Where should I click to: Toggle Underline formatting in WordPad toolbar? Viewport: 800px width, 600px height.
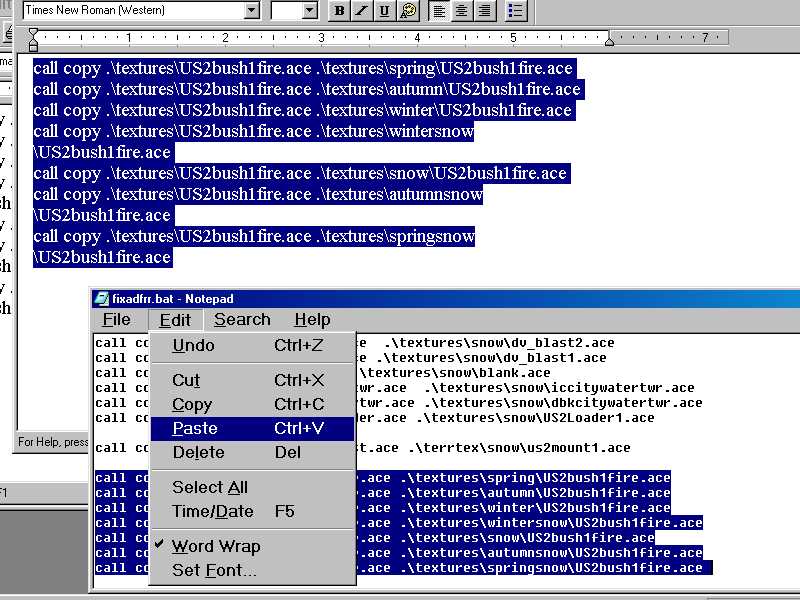tap(384, 11)
